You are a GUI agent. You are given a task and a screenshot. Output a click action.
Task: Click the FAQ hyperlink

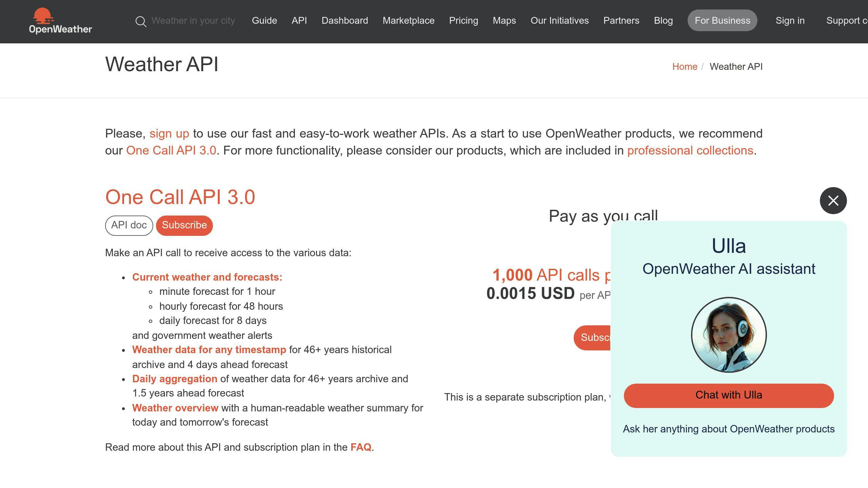pyautogui.click(x=361, y=447)
